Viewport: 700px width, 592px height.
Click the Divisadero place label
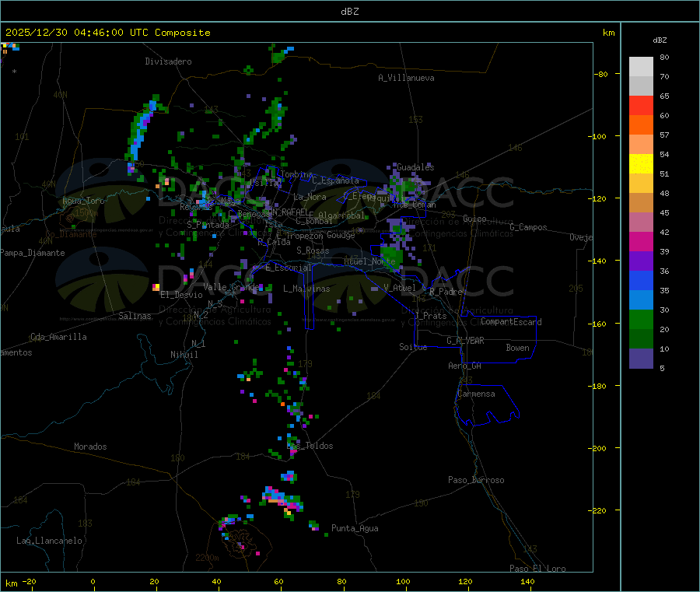(x=168, y=61)
